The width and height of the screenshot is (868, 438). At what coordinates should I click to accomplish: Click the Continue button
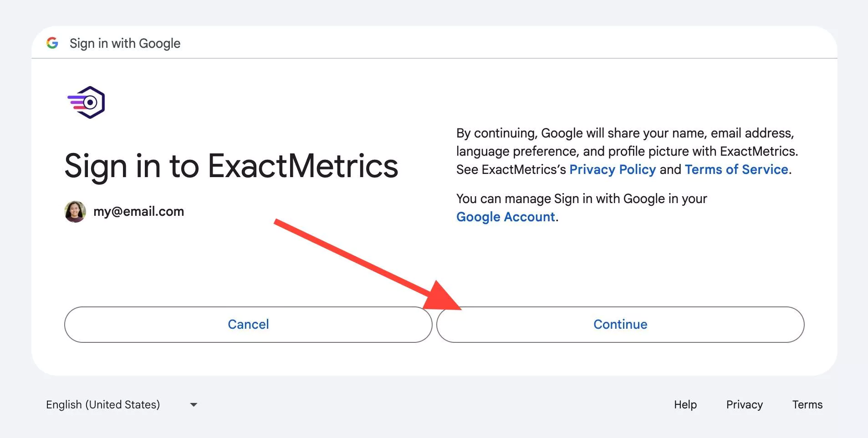click(x=620, y=325)
